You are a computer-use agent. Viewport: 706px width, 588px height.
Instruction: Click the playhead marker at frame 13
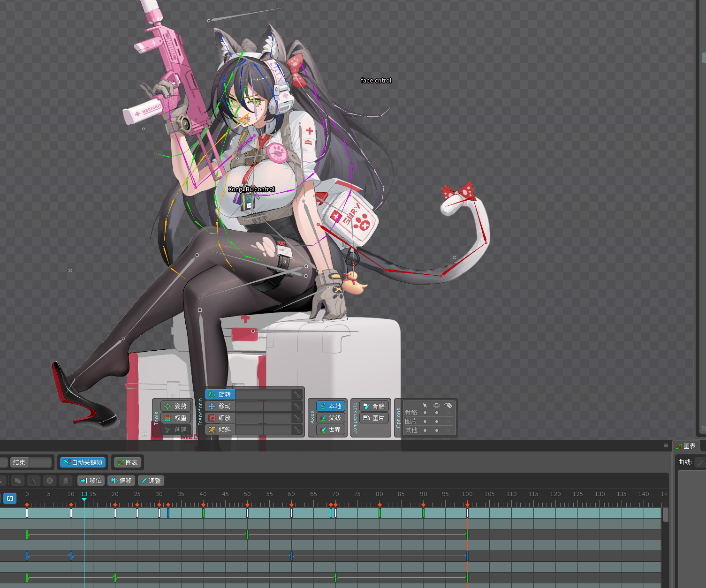(84, 499)
